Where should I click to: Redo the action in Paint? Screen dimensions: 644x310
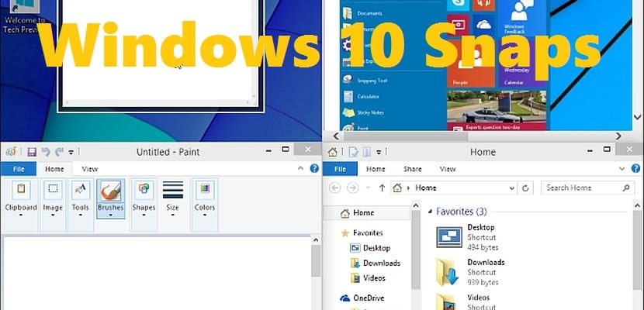click(59, 152)
